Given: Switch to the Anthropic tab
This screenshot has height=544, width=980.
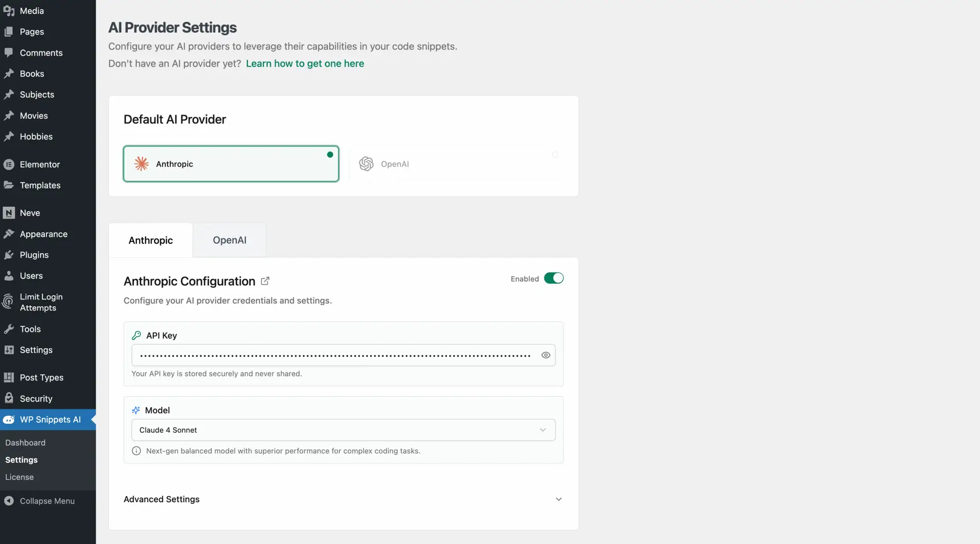Looking at the screenshot, I should [x=151, y=240].
